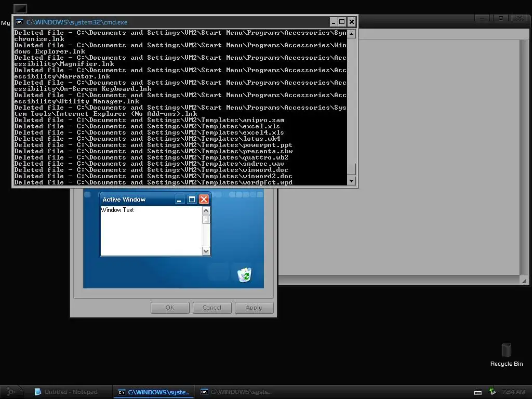Click the line ending with powerpnt.ppt
The image size is (532, 399).
tap(153, 145)
